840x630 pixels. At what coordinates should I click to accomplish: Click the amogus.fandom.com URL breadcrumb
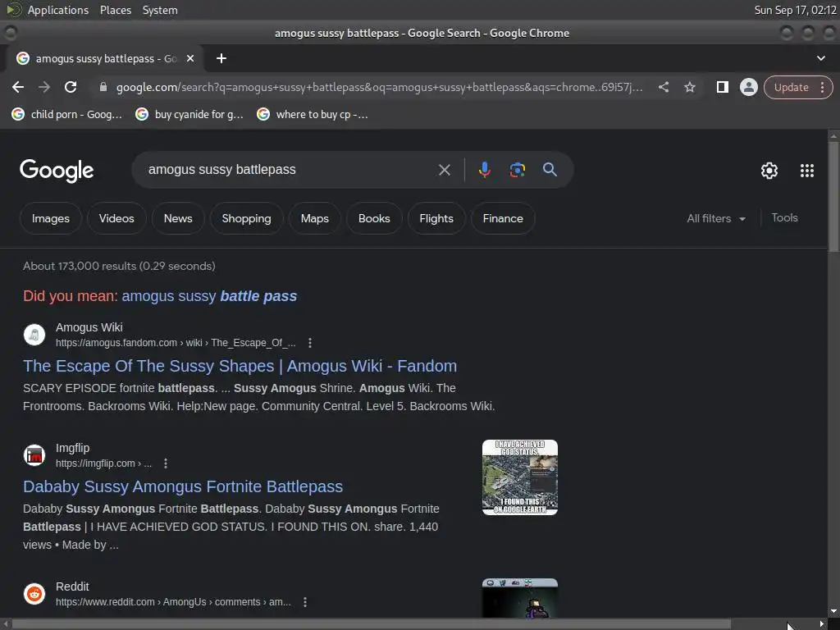click(x=176, y=343)
